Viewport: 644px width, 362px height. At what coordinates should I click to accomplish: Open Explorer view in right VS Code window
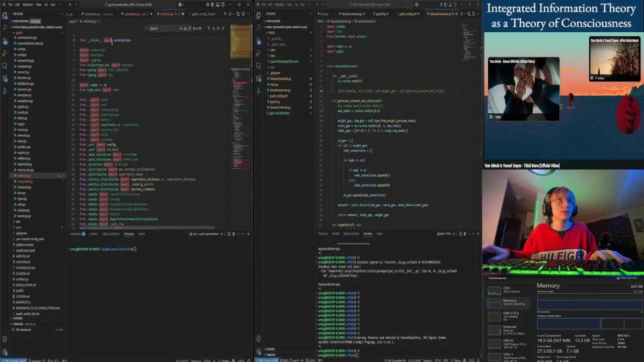[258, 16]
